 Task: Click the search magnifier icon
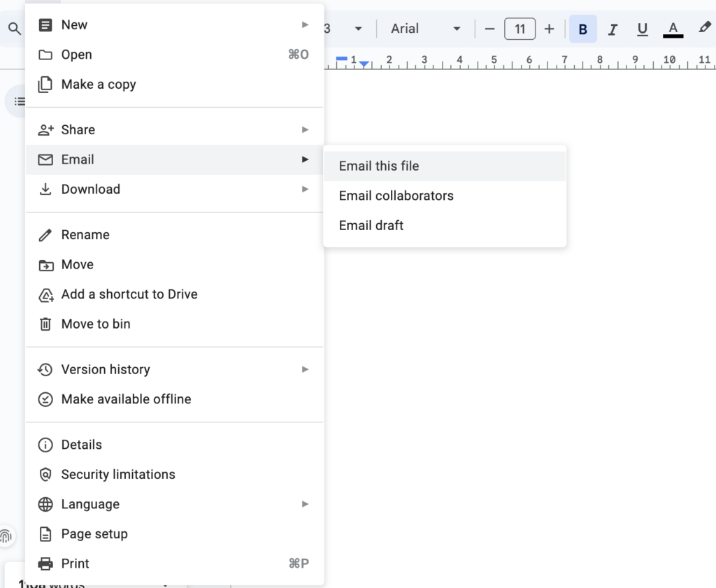tap(15, 29)
